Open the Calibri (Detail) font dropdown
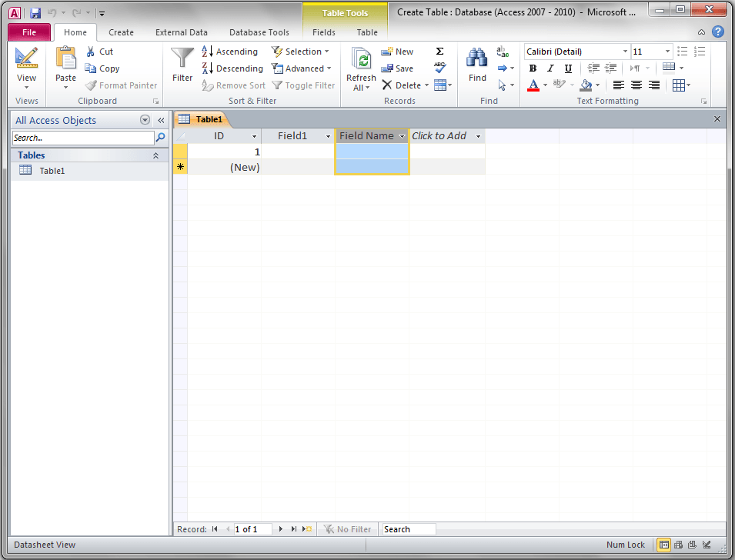735x560 pixels. click(x=625, y=51)
